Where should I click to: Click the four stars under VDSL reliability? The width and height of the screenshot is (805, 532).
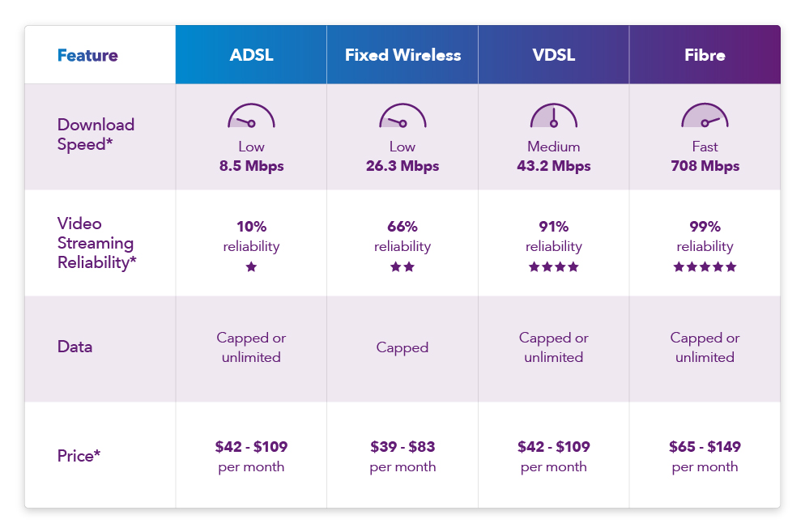coord(554,266)
